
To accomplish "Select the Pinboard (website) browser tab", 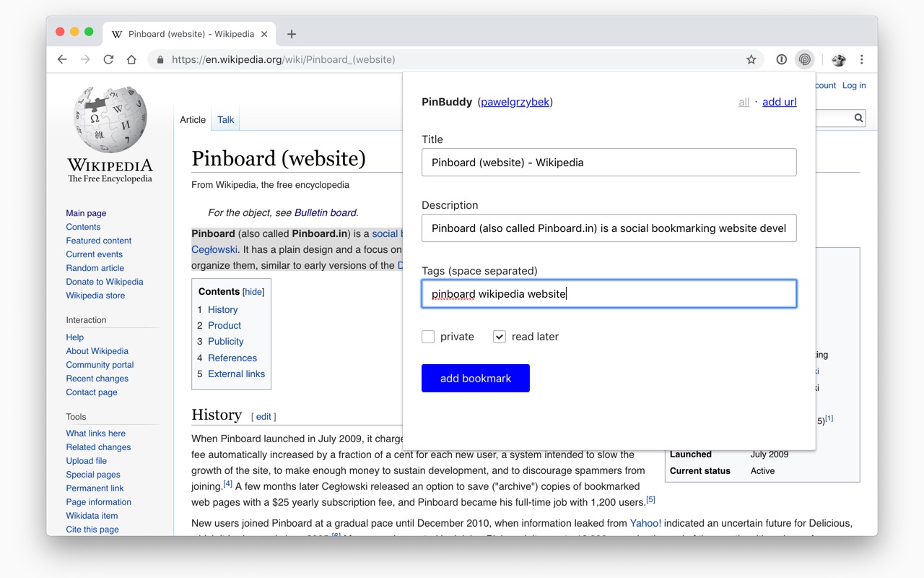I will click(190, 34).
